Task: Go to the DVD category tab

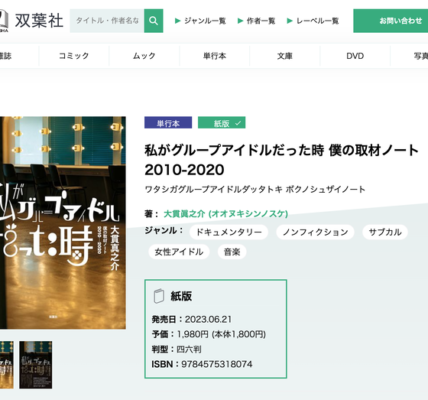Action: pyautogui.click(x=355, y=56)
